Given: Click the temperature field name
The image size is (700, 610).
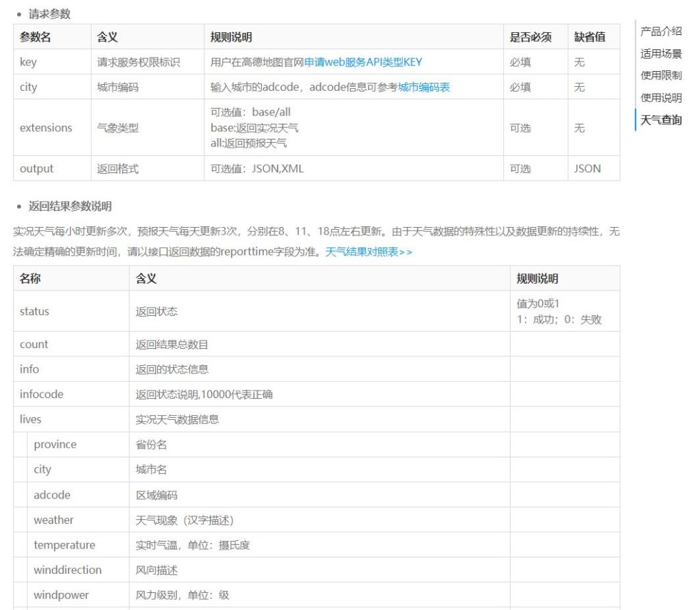Looking at the screenshot, I should point(64,545).
